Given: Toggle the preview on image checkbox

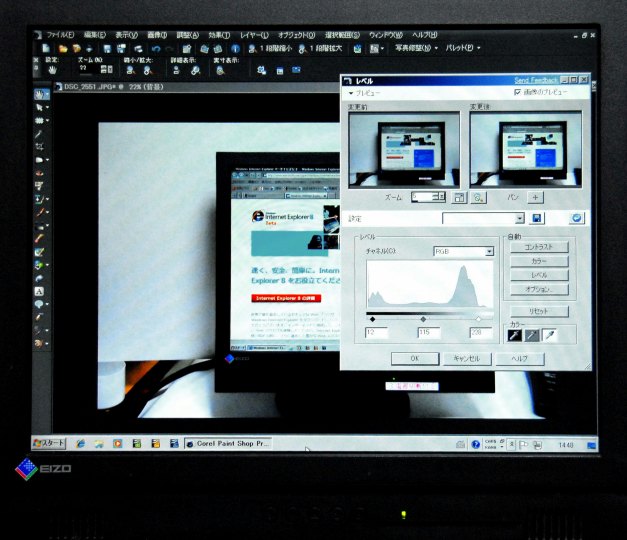Looking at the screenshot, I should [x=516, y=92].
